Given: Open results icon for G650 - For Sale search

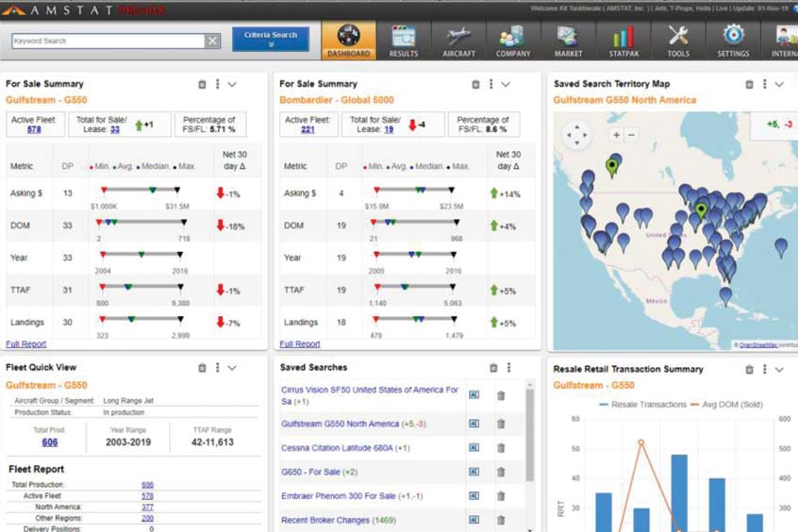Looking at the screenshot, I should coord(474,472).
